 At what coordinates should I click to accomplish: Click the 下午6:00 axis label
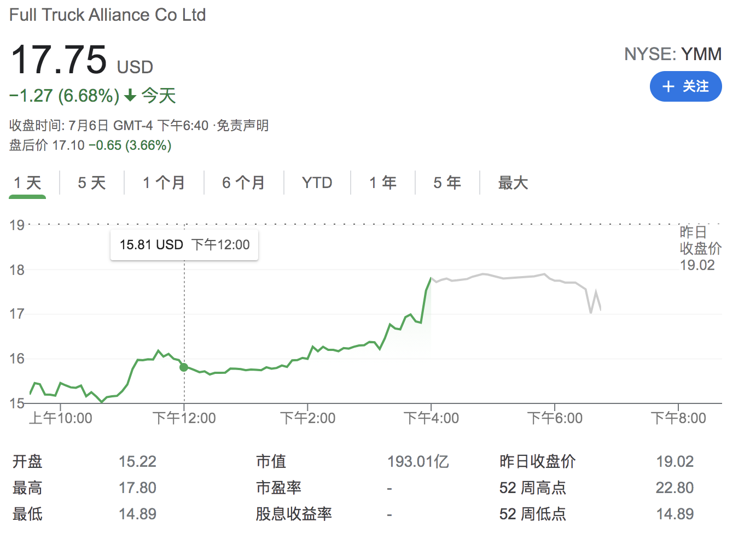pos(555,418)
